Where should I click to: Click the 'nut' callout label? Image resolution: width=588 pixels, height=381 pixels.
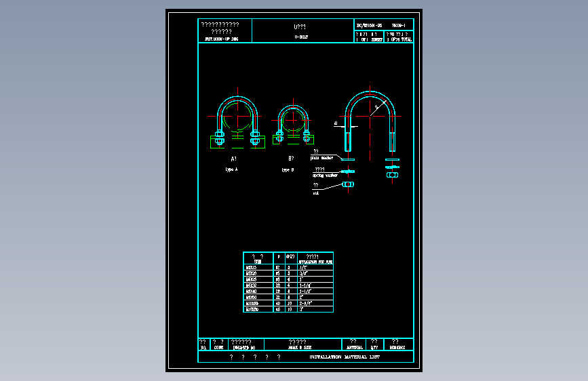[316, 193]
